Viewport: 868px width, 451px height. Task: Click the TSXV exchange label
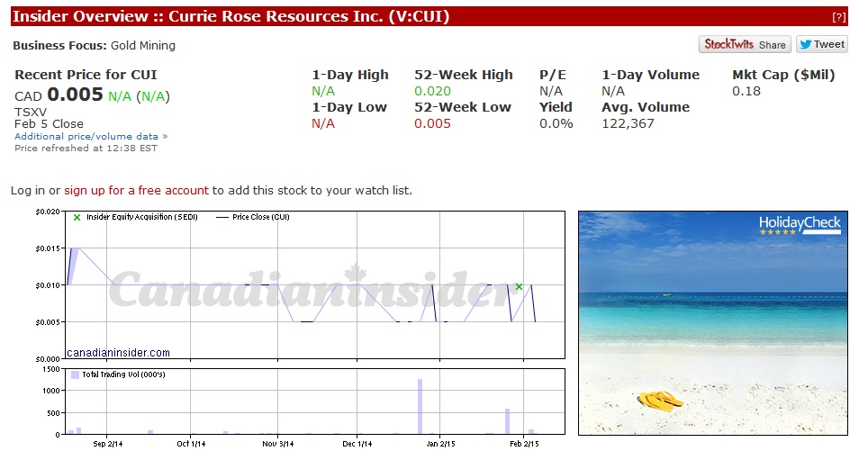(31, 113)
